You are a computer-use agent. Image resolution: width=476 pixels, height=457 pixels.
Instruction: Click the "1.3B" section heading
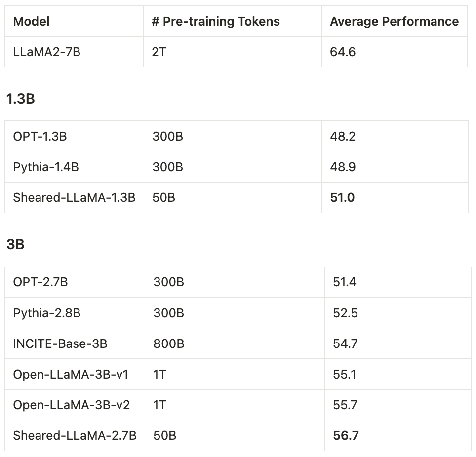pyautogui.click(x=20, y=99)
